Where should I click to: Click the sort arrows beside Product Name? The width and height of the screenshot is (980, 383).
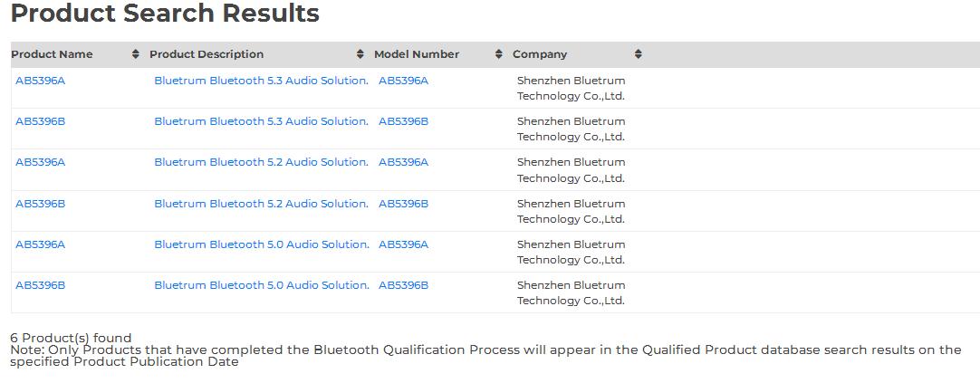pyautogui.click(x=136, y=54)
